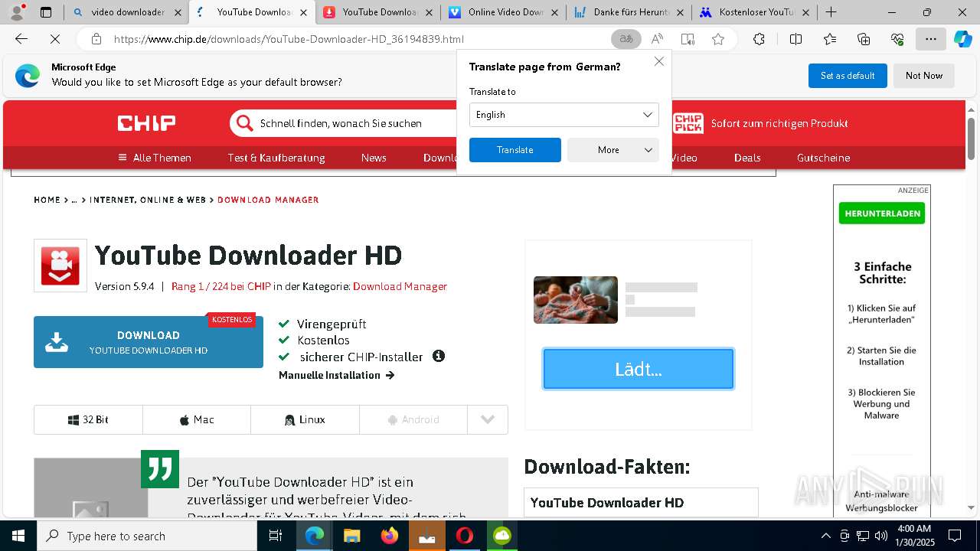Click Download YouTube Downloader HD button

(x=149, y=342)
